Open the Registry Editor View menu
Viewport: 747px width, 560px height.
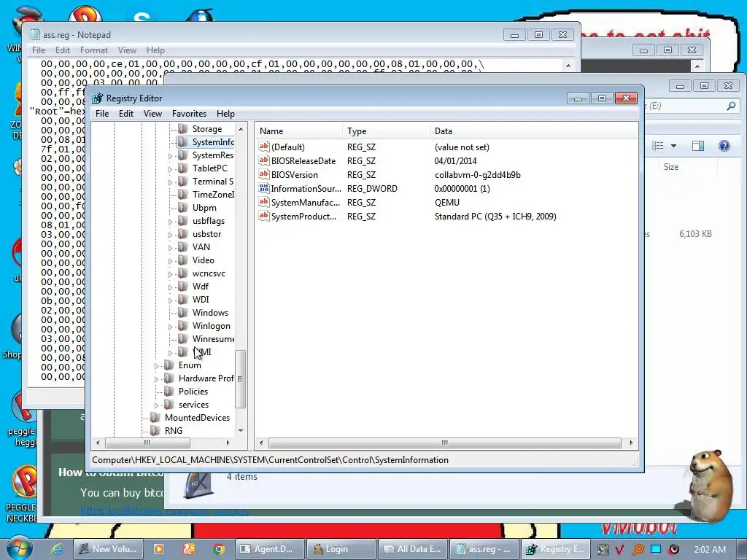pyautogui.click(x=152, y=113)
